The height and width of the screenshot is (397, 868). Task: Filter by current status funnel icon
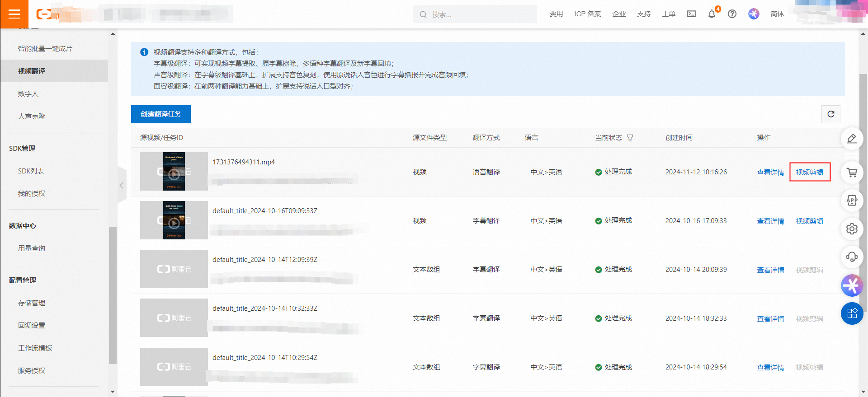(x=630, y=138)
